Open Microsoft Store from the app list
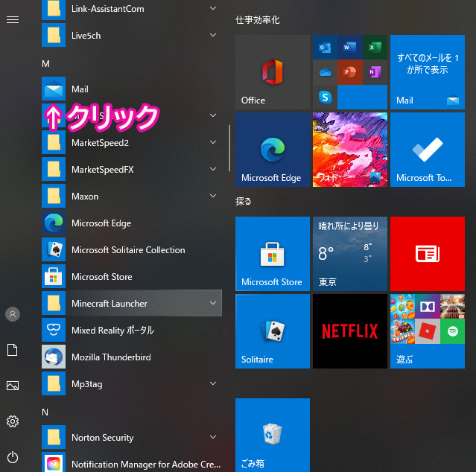This screenshot has height=472, width=476. tap(132, 276)
